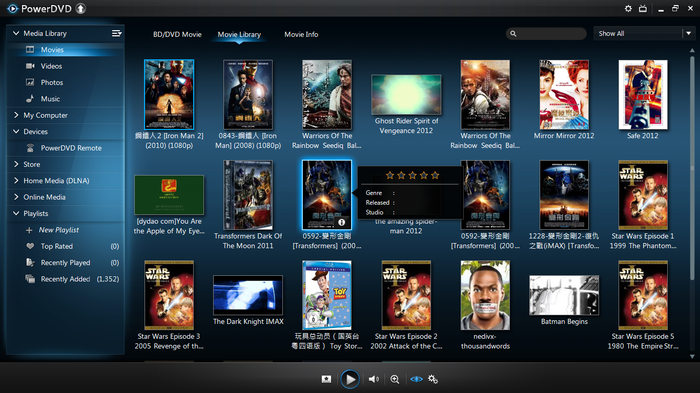Select Star Wars Episode 2 poster
700x393 pixels.
[406, 295]
